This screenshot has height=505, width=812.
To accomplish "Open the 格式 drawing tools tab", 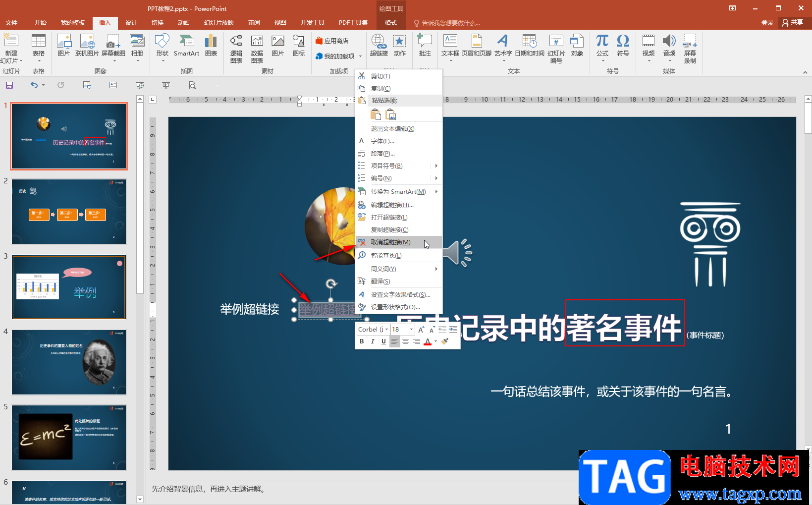I will (391, 23).
